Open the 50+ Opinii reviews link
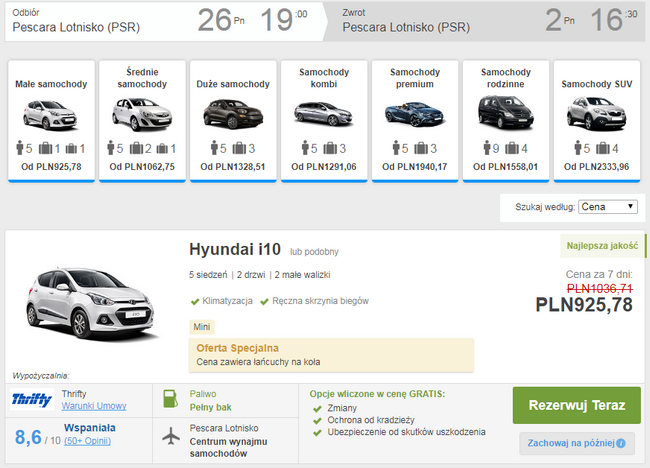This screenshot has width=650, height=468. (x=87, y=441)
